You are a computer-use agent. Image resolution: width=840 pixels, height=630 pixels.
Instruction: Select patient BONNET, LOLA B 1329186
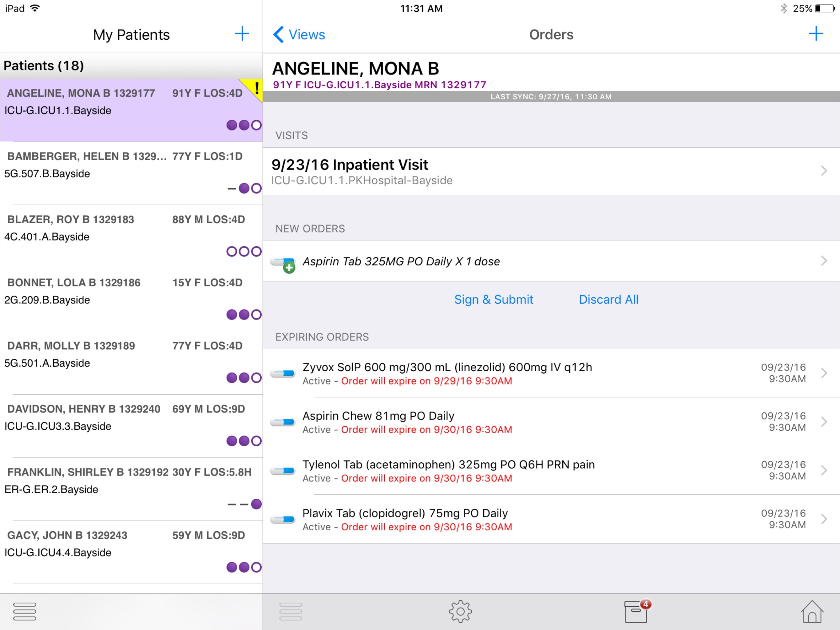pos(131,299)
